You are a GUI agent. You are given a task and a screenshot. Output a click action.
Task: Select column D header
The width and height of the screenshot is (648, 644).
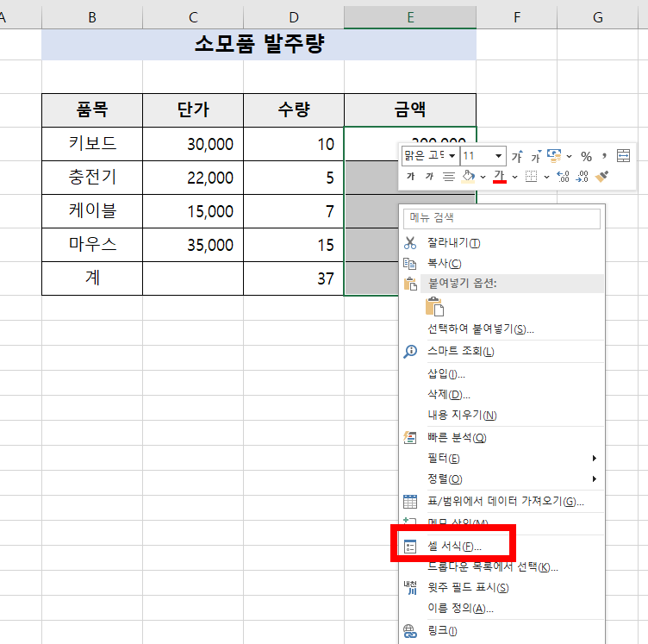tap(294, 17)
